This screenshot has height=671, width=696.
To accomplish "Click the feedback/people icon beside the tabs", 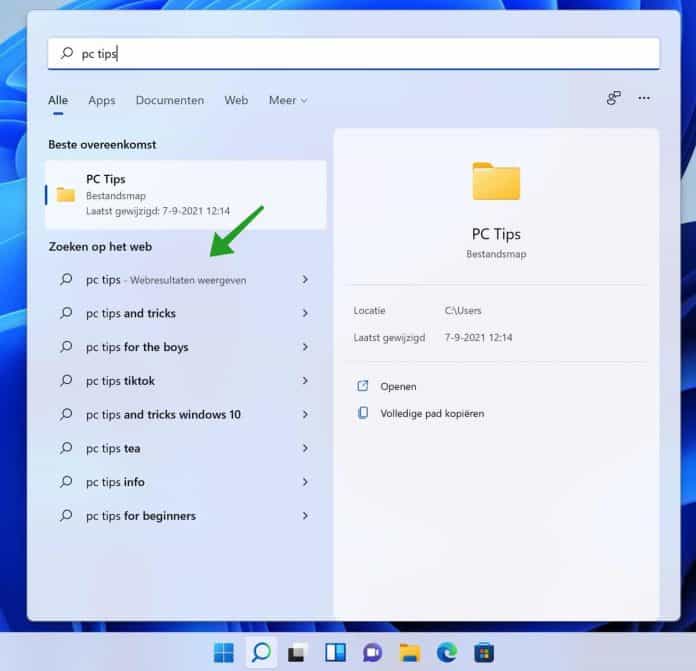I will 613,98.
